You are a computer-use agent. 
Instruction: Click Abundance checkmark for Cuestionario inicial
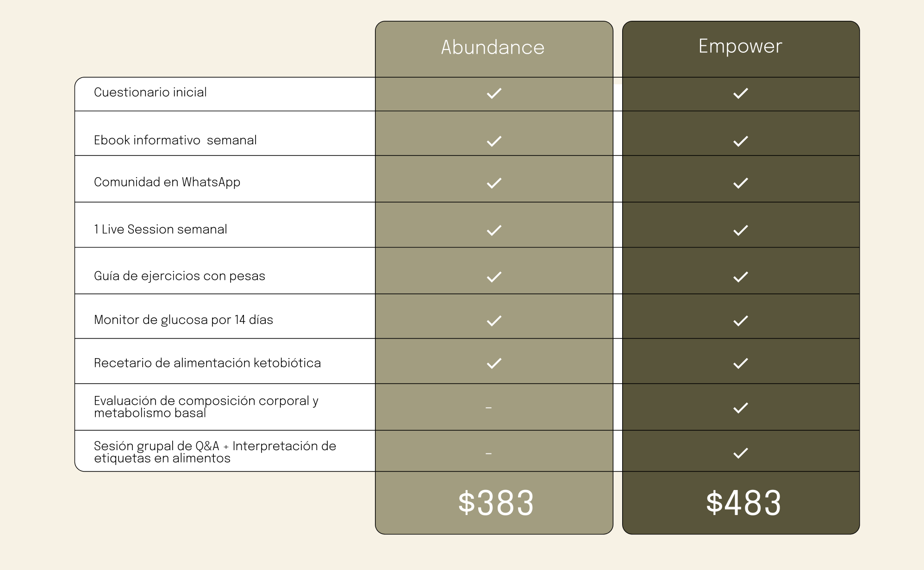point(494,93)
